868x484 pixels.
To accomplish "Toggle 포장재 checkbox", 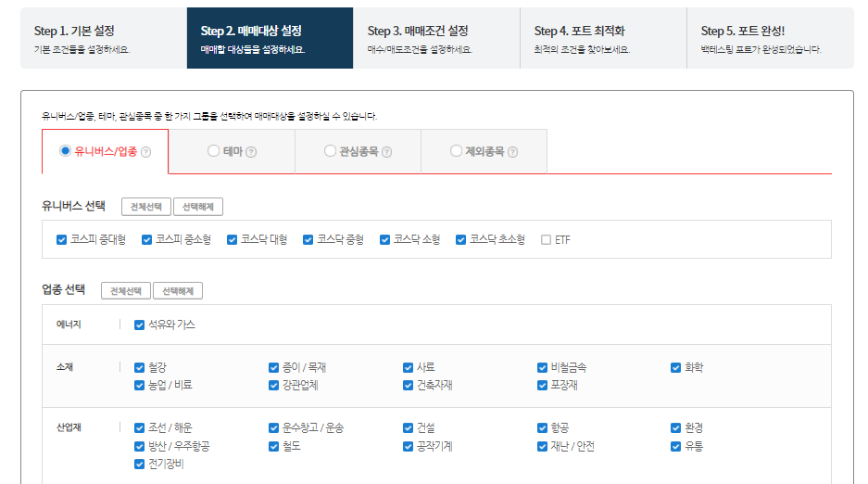I will (x=543, y=386).
